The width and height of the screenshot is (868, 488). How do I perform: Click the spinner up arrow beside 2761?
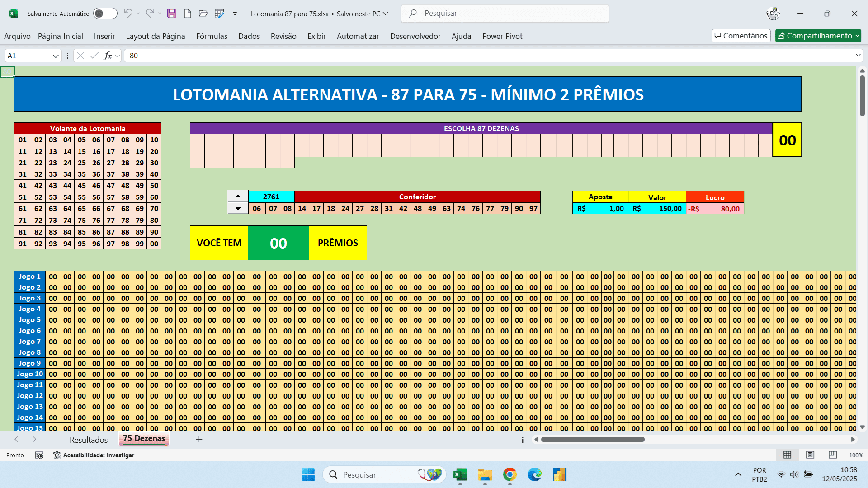(x=238, y=197)
